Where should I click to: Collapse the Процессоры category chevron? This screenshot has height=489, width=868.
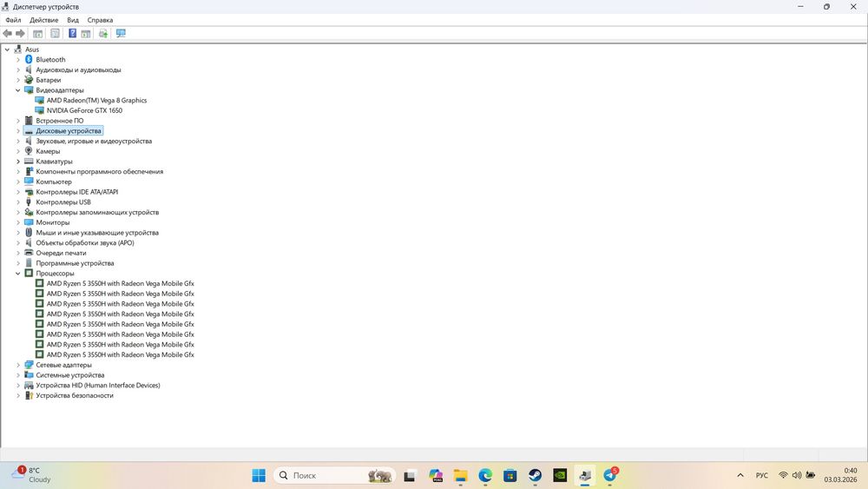click(x=17, y=274)
